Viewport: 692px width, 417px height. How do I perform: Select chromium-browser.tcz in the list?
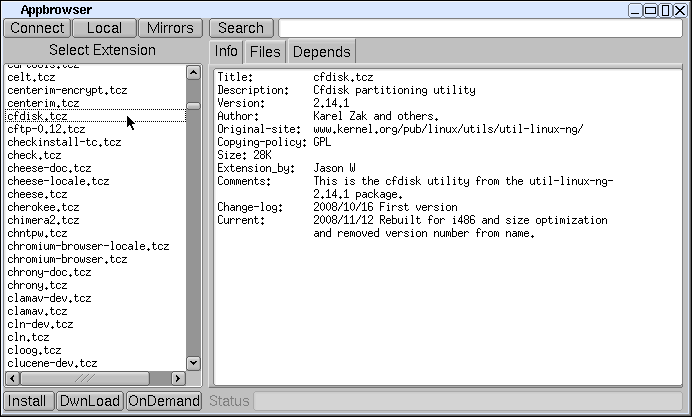point(67,259)
